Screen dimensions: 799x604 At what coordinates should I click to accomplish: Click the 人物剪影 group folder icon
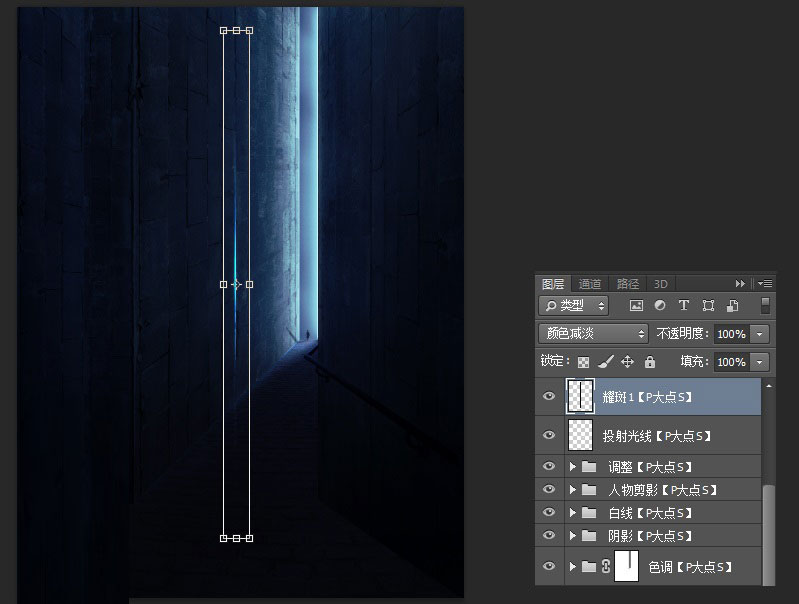pos(589,490)
